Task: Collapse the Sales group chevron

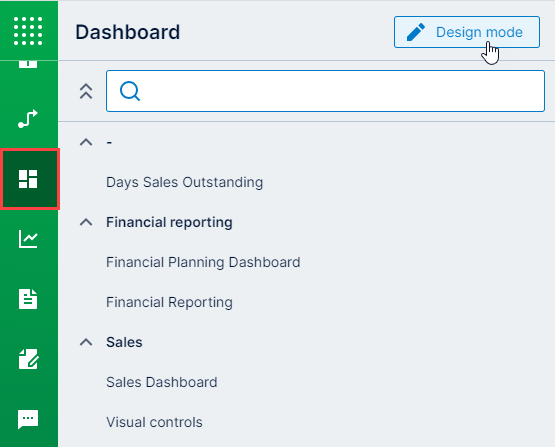Action: tap(86, 342)
